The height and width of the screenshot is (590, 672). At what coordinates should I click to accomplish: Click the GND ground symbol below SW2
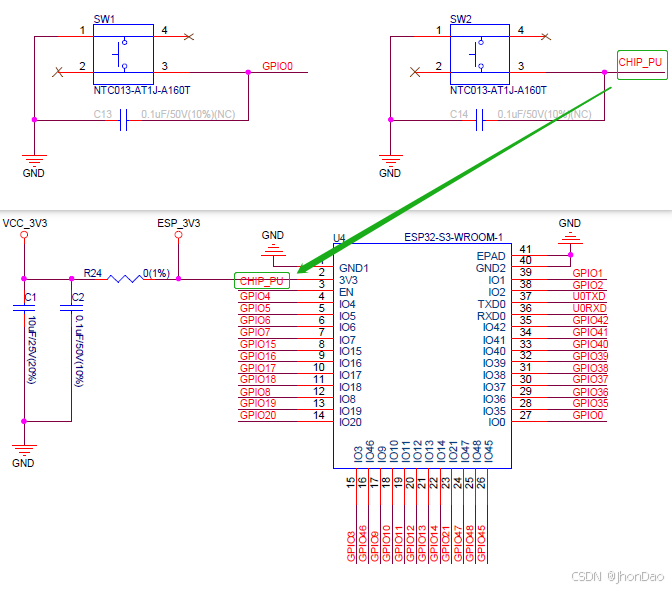pyautogui.click(x=390, y=160)
